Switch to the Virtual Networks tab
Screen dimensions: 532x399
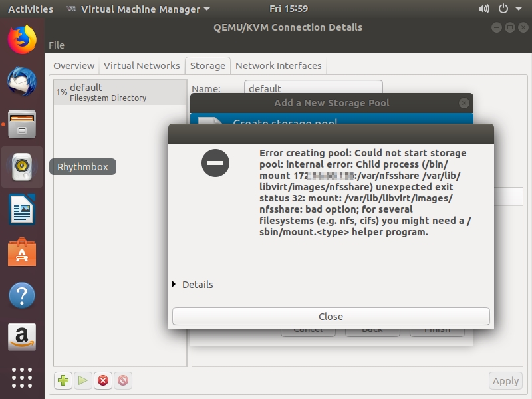tap(142, 66)
